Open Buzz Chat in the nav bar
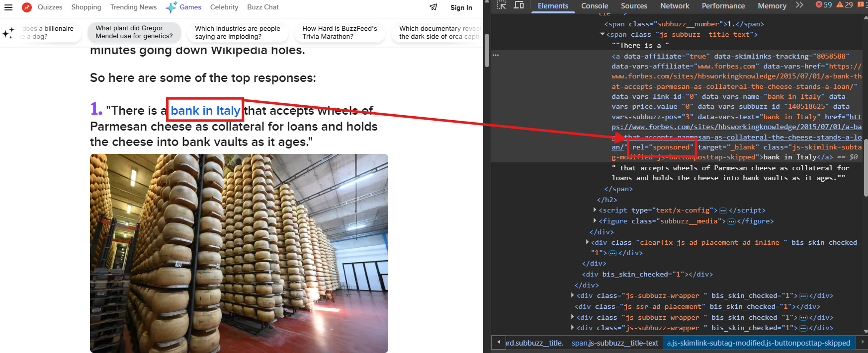The width and height of the screenshot is (868, 353). [263, 7]
